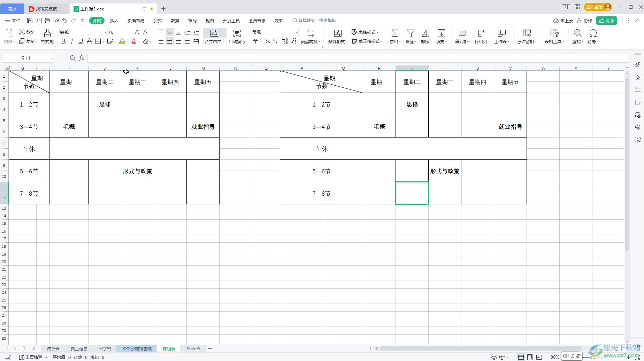Open the Page Layout (页面布局) tab

coord(136,21)
